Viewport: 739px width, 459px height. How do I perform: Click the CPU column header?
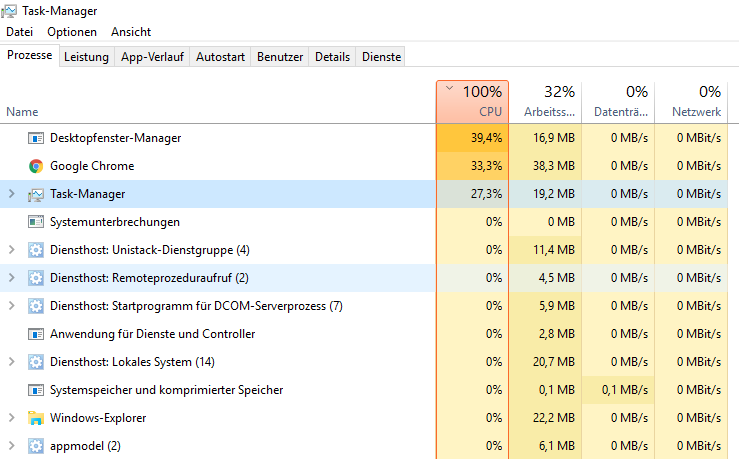pyautogui.click(x=473, y=102)
